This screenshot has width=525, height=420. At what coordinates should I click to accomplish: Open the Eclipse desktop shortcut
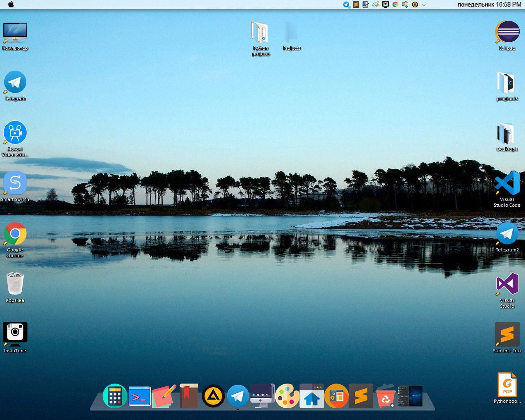point(507,33)
